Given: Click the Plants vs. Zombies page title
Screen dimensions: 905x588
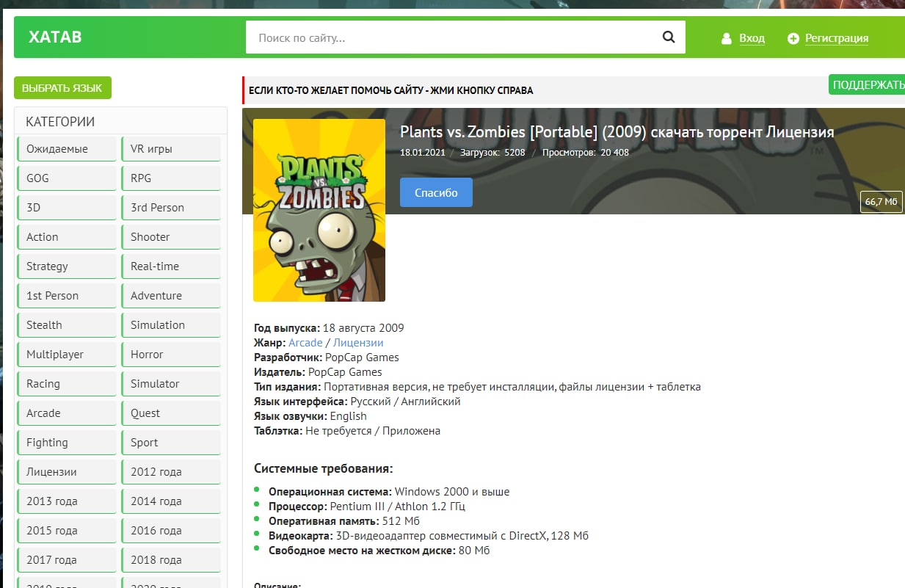Looking at the screenshot, I should 617,132.
